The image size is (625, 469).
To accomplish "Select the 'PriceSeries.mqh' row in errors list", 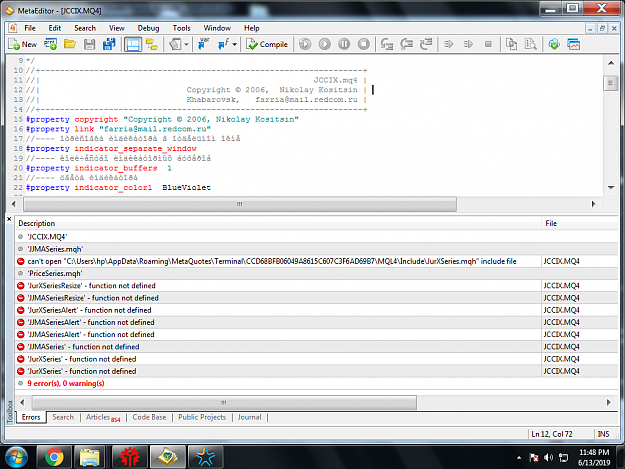I will point(317,273).
